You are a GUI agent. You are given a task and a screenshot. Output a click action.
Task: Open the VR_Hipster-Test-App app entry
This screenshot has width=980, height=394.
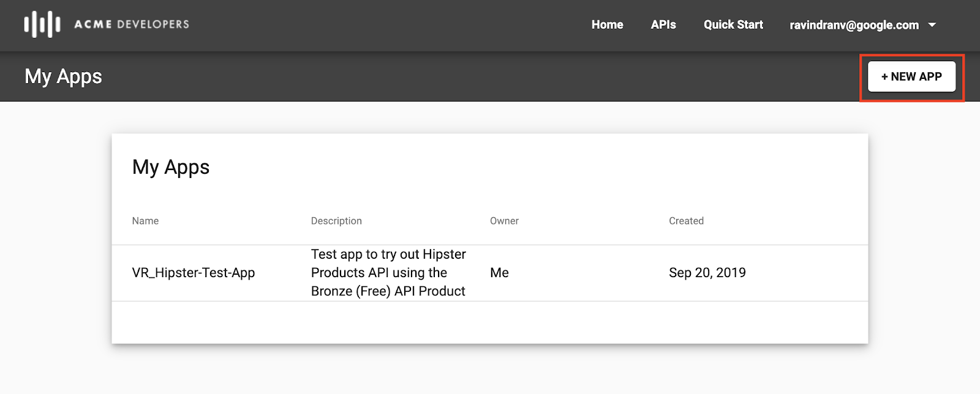pos(194,273)
